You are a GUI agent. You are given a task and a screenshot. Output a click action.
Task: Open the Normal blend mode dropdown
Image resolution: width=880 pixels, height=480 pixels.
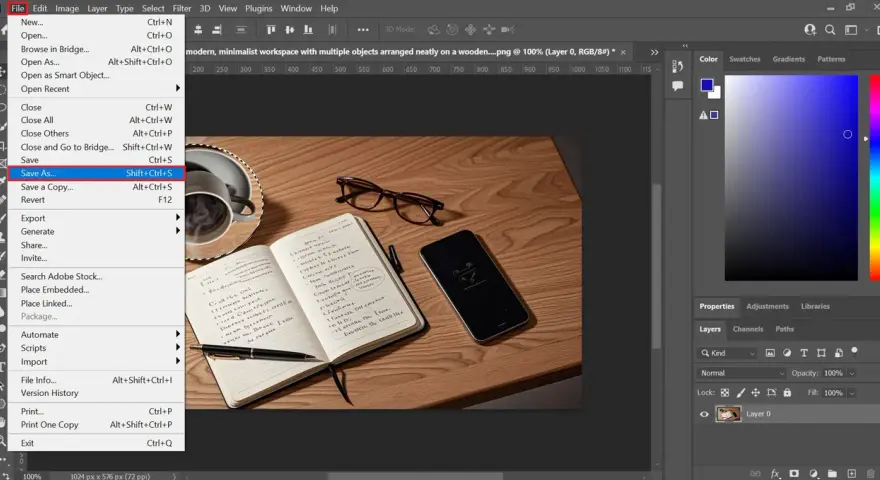pyautogui.click(x=741, y=373)
